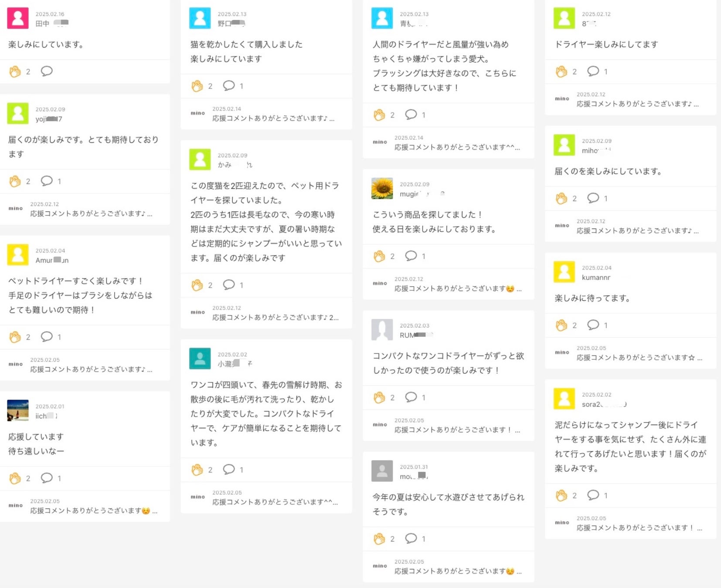Click the kumannr username
The height and width of the screenshot is (588, 721).
596,277
